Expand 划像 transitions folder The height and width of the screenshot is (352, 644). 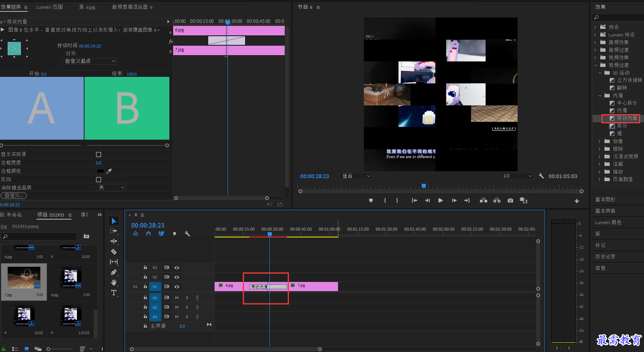tap(599, 141)
